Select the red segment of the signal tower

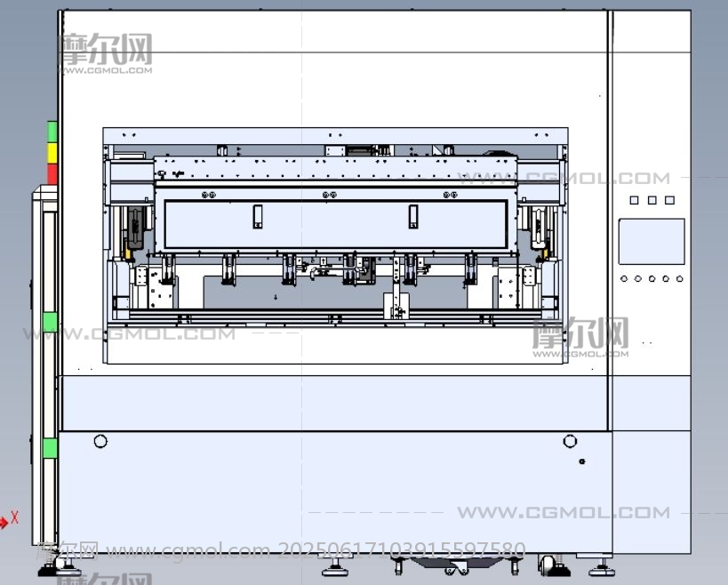click(52, 174)
